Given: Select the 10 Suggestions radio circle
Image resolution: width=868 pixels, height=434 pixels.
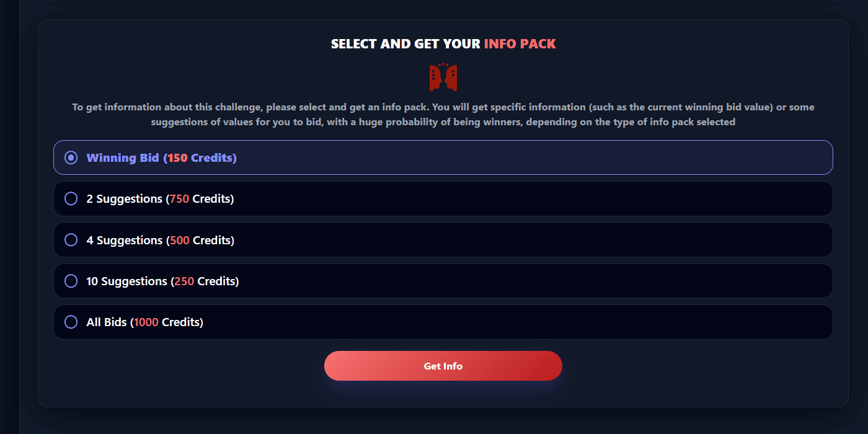Looking at the screenshot, I should (71, 281).
